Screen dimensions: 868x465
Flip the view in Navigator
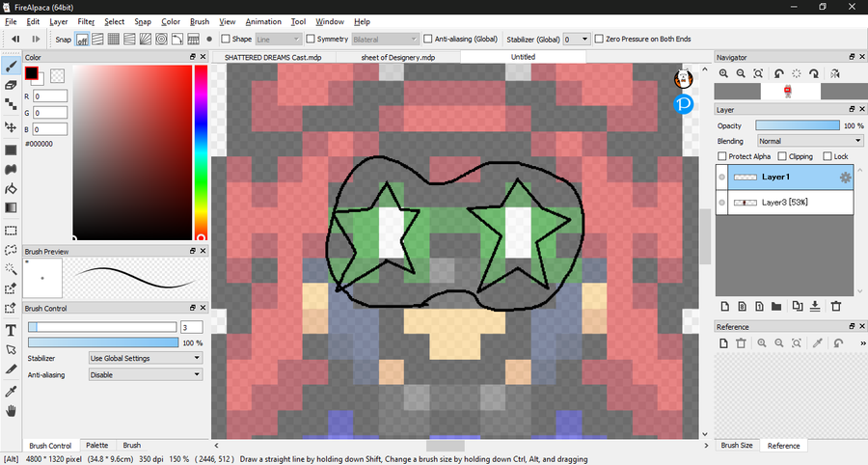point(835,73)
